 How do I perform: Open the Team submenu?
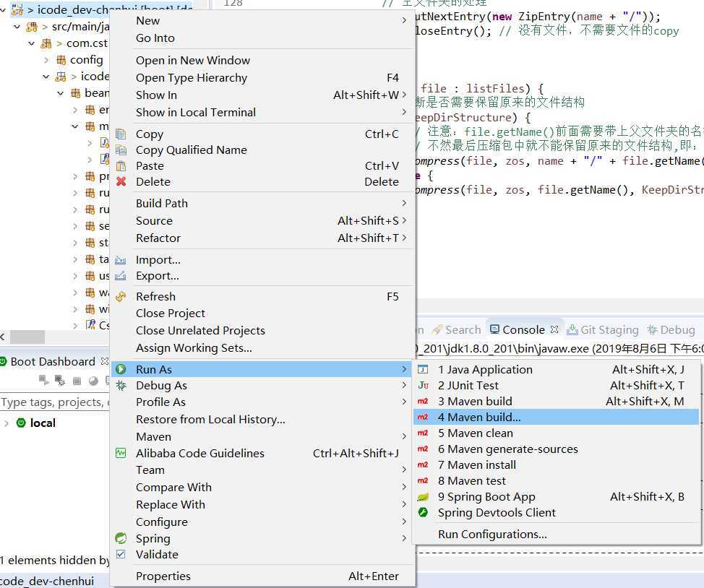coord(262,470)
